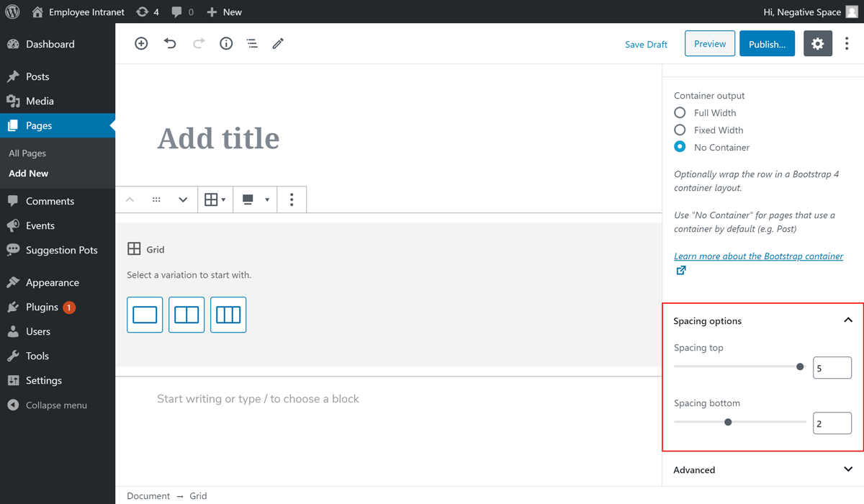This screenshot has width=864, height=504.
Task: Open the content structure info icon
Action: click(226, 44)
